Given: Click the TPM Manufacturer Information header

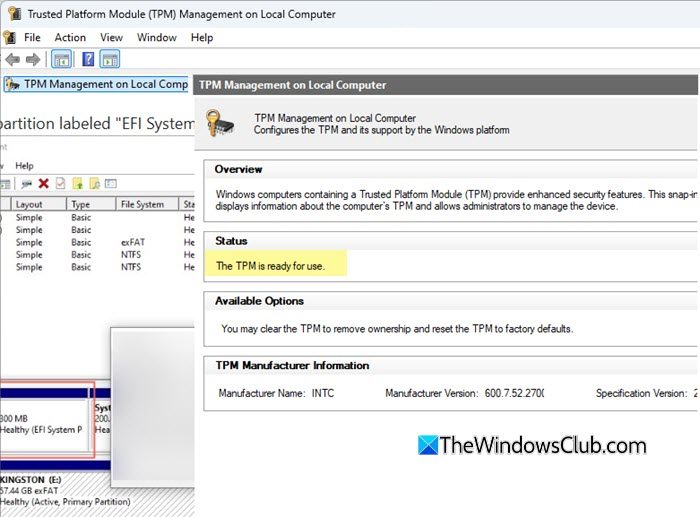Looking at the screenshot, I should coord(292,365).
